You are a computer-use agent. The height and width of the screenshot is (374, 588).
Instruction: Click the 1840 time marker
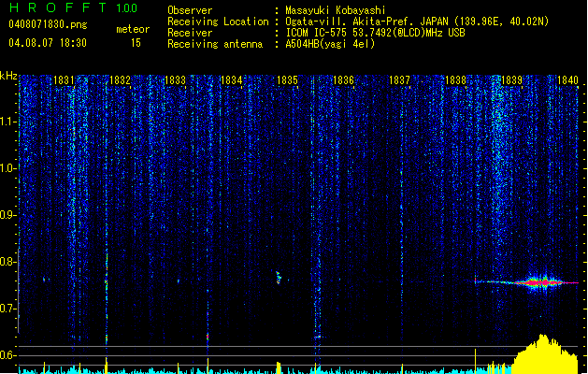(567, 80)
